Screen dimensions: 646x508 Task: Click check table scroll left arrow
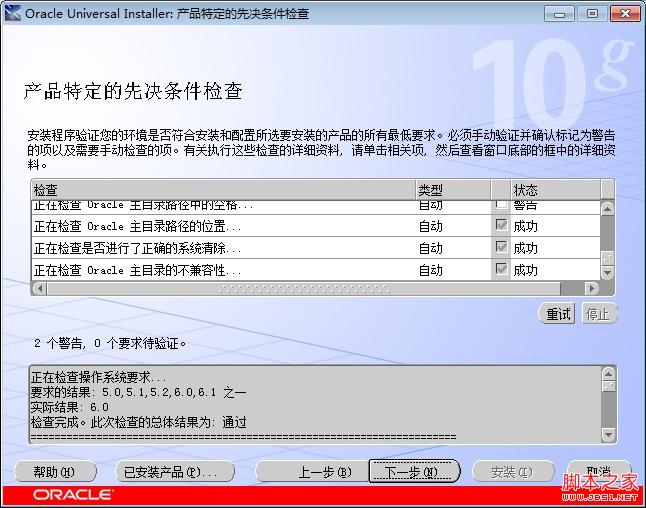[x=40, y=288]
